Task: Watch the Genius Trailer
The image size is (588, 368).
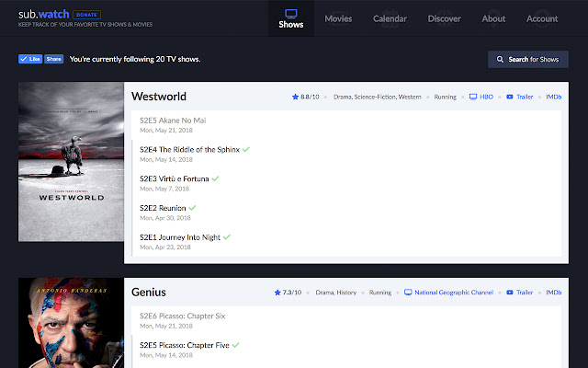Action: coord(525,293)
